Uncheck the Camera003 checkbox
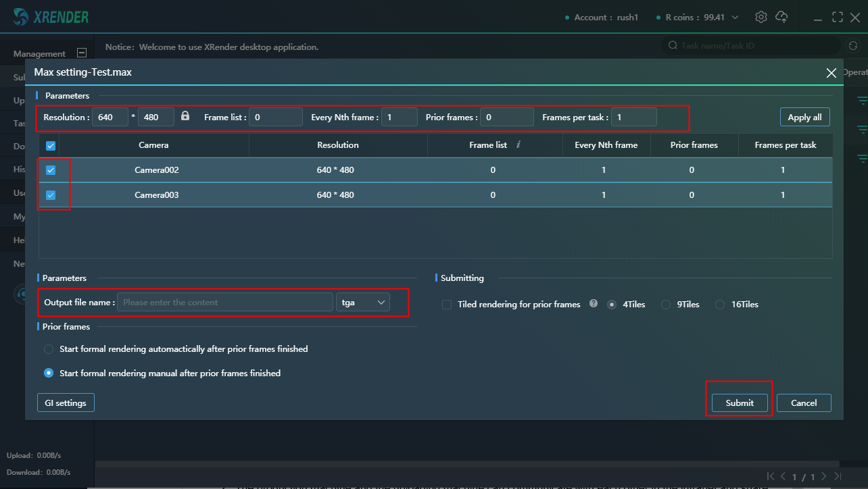This screenshot has width=868, height=489. [x=51, y=195]
